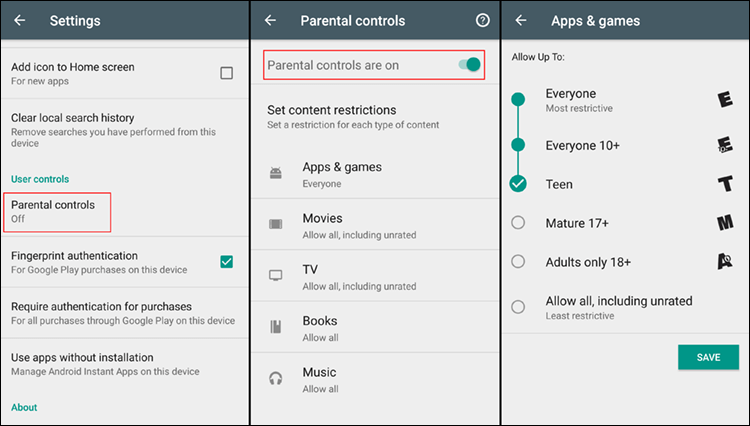
Task: Turn off the Parental controls switch
Action: tap(469, 65)
